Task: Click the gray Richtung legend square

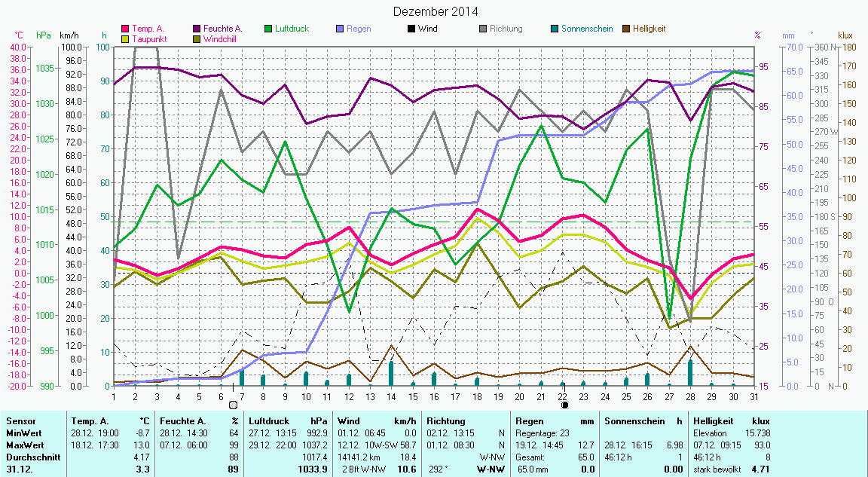Action: point(484,29)
